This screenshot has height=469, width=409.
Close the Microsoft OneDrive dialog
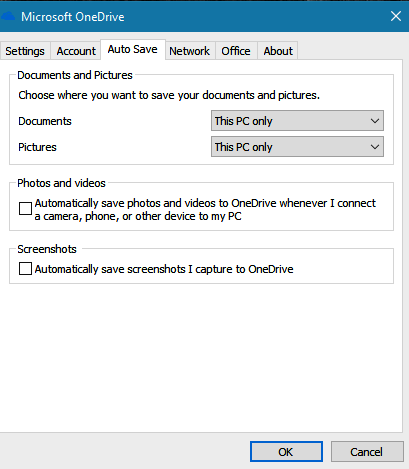(x=396, y=16)
